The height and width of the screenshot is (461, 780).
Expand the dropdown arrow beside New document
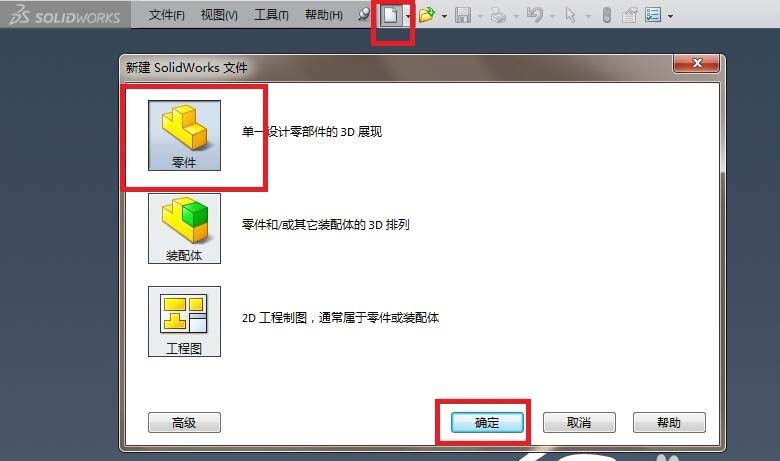pyautogui.click(x=408, y=16)
